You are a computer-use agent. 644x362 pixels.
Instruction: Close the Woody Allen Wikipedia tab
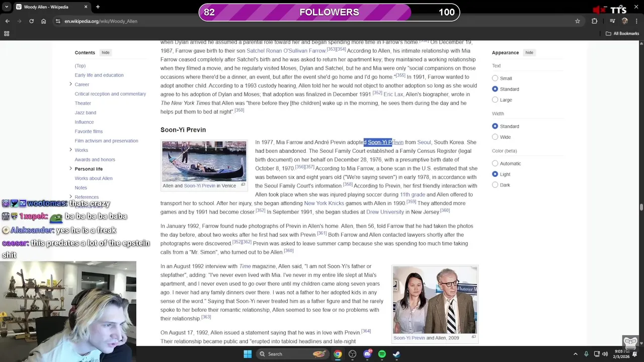(86, 7)
